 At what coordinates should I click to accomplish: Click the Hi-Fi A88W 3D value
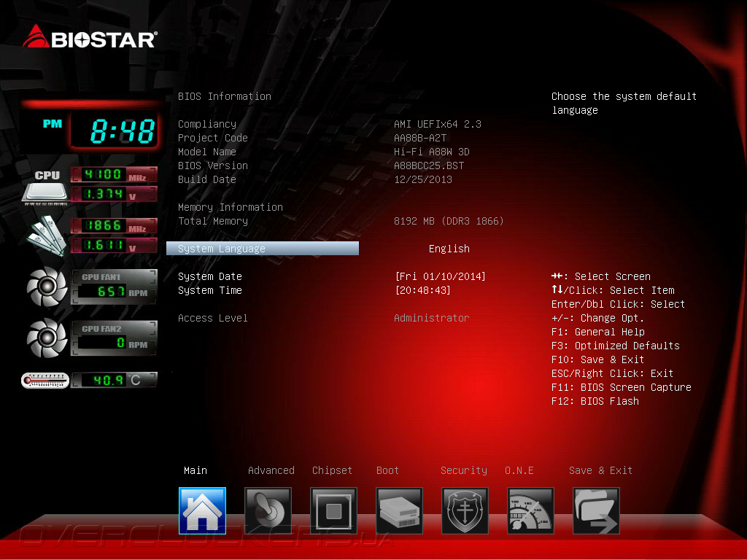(x=432, y=152)
